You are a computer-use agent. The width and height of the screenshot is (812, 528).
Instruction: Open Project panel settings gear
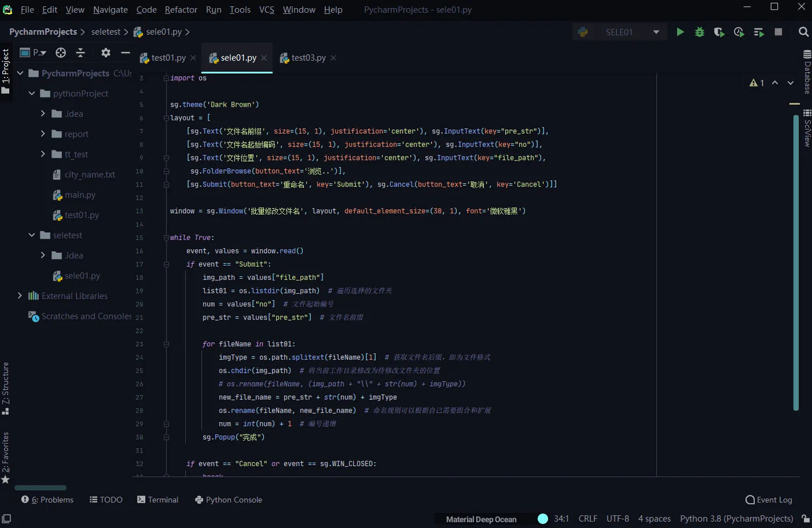point(106,53)
